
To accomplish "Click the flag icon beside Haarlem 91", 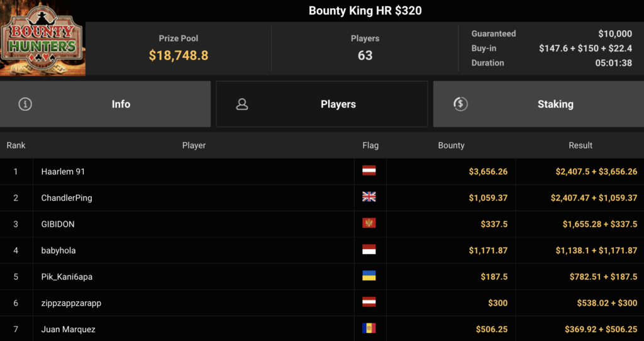I will click(369, 171).
